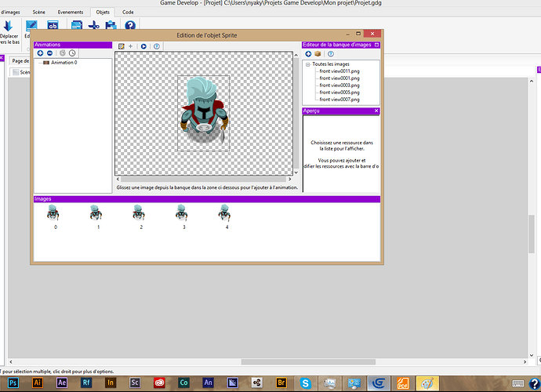The height and width of the screenshot is (392, 541).
Task: Click the clock time-between-frames icon
Action: pos(72,53)
